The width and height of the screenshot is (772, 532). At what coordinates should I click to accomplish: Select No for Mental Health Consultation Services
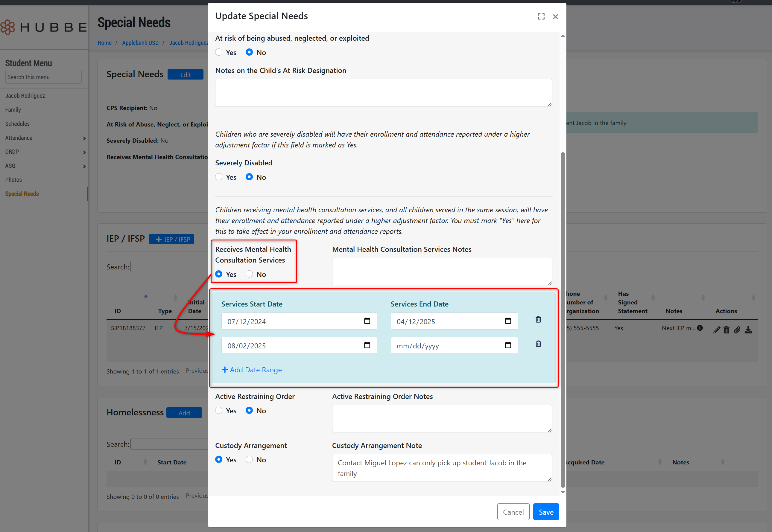(249, 274)
